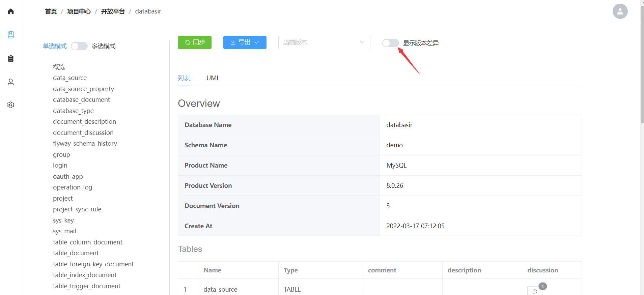The image size is (644, 295).
Task: Go to 项目中心 breadcrumb link
Action: coord(79,11)
